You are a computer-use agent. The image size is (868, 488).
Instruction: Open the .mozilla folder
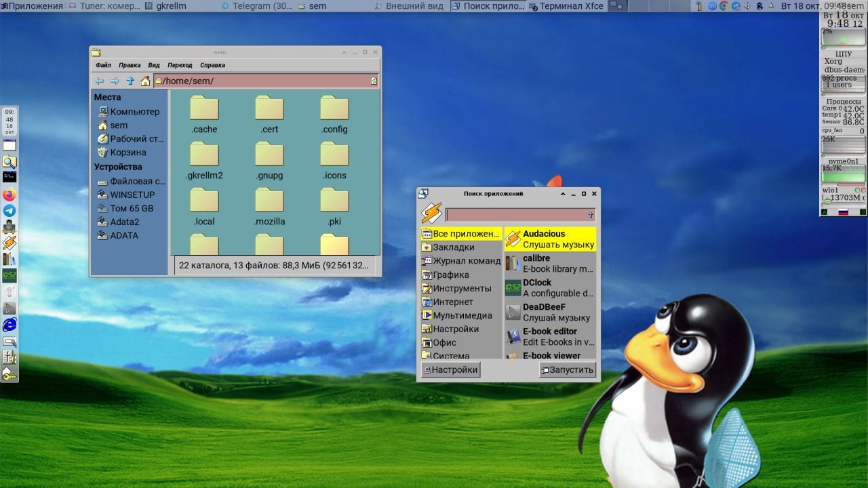point(269,207)
